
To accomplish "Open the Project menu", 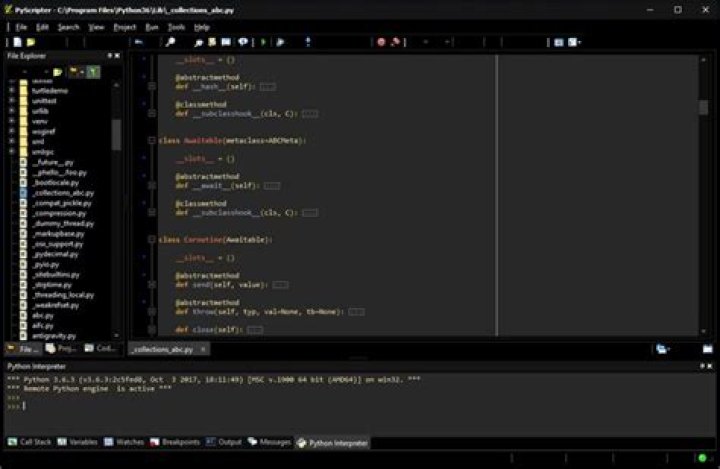I will 125,28.
